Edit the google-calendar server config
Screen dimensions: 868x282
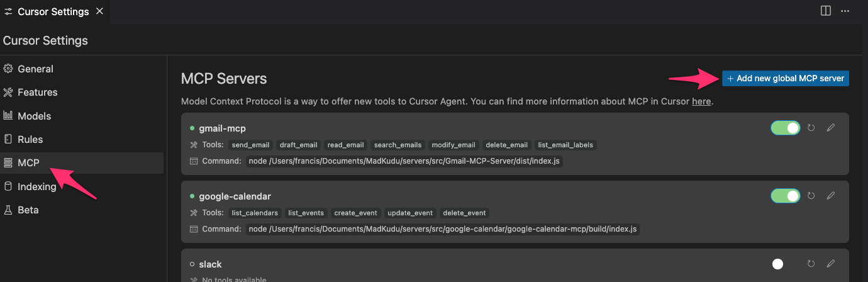coord(831,196)
